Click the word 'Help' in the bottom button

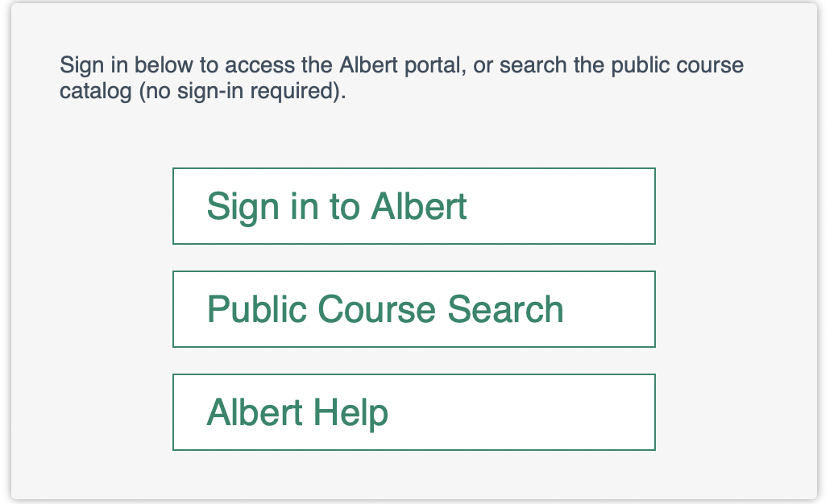click(351, 412)
